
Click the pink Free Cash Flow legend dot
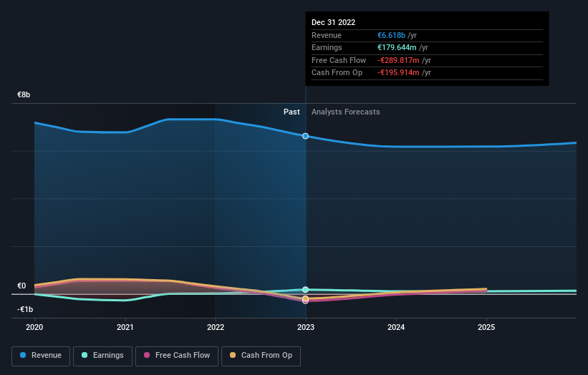click(x=147, y=355)
